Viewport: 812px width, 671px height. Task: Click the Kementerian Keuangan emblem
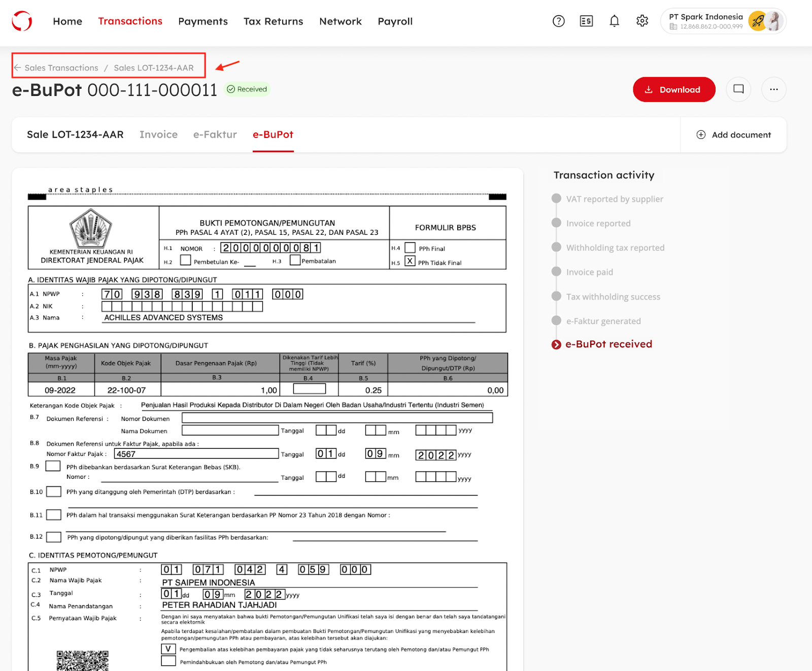pyautogui.click(x=91, y=228)
